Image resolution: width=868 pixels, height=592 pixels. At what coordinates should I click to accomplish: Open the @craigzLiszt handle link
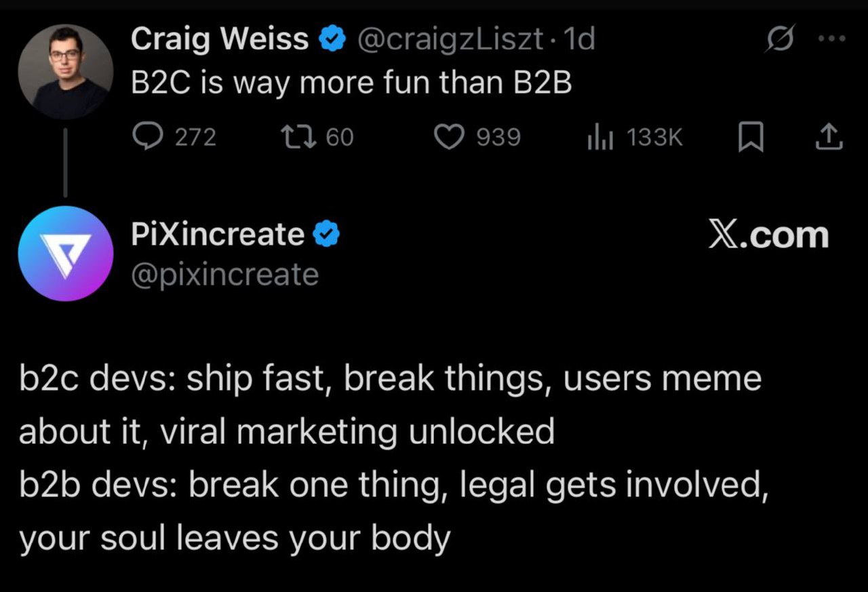click(x=450, y=40)
